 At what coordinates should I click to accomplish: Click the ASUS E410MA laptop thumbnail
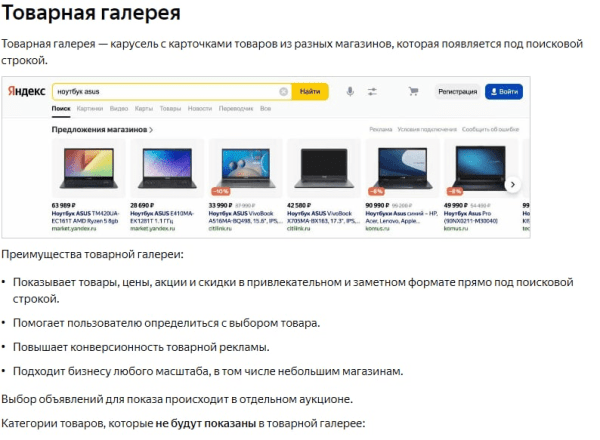tap(167, 168)
